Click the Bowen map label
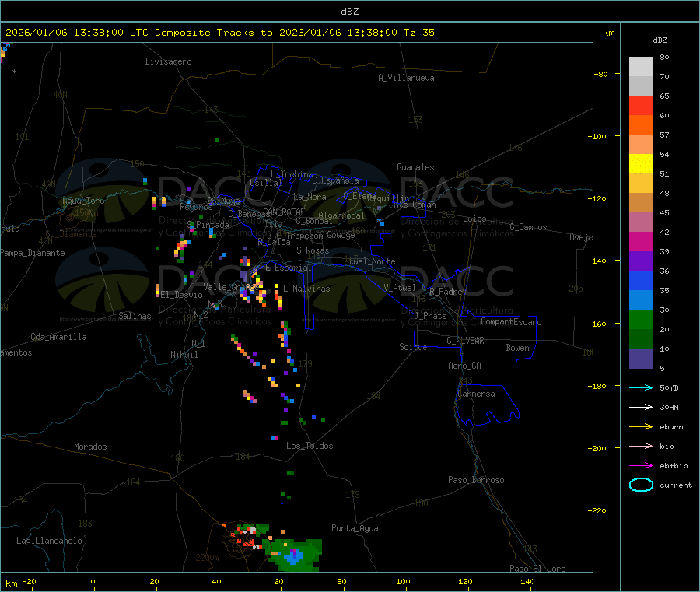The image size is (700, 592). [517, 348]
